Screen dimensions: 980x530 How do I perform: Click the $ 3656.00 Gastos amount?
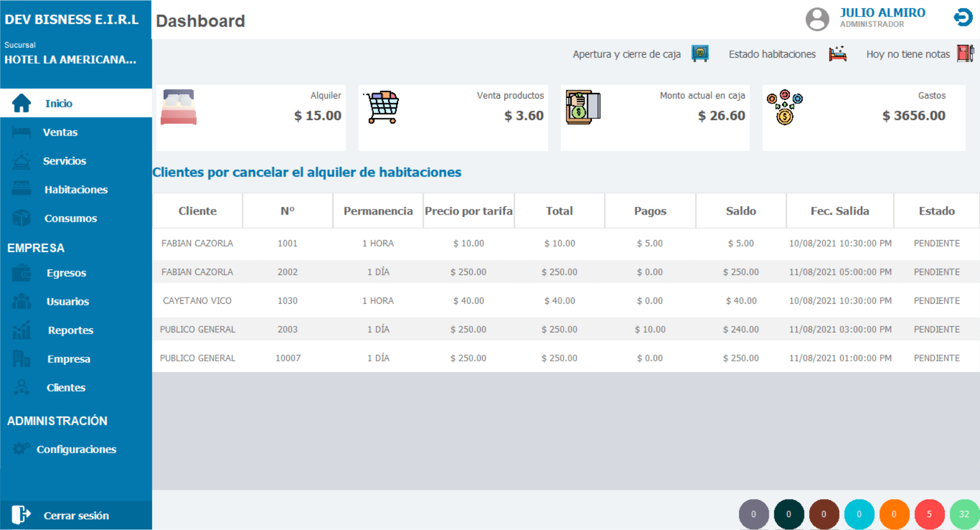(x=914, y=115)
